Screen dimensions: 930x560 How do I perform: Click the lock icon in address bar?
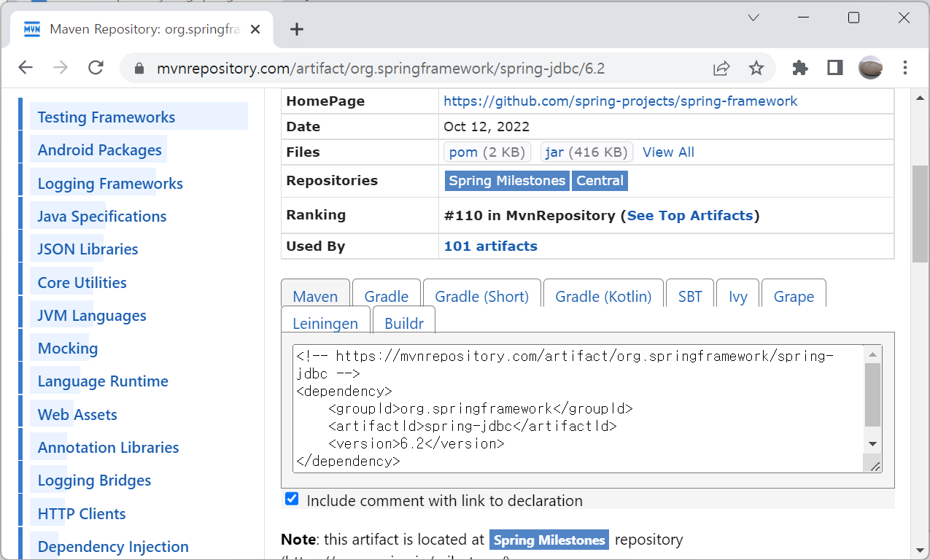pyautogui.click(x=139, y=69)
